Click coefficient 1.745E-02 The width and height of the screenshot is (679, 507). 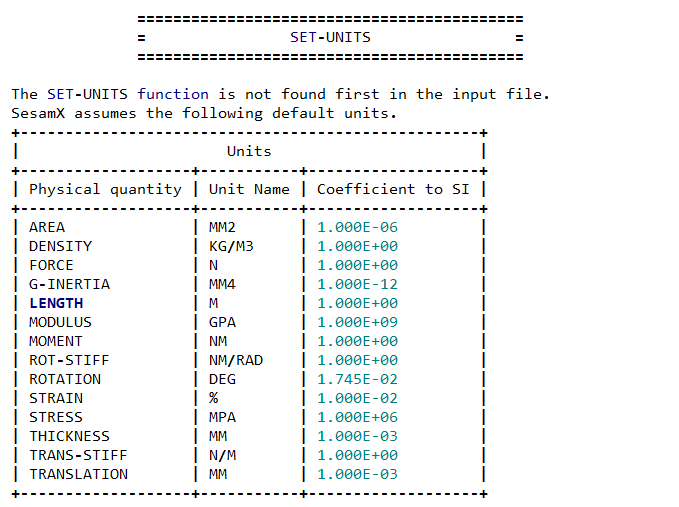tap(357, 380)
